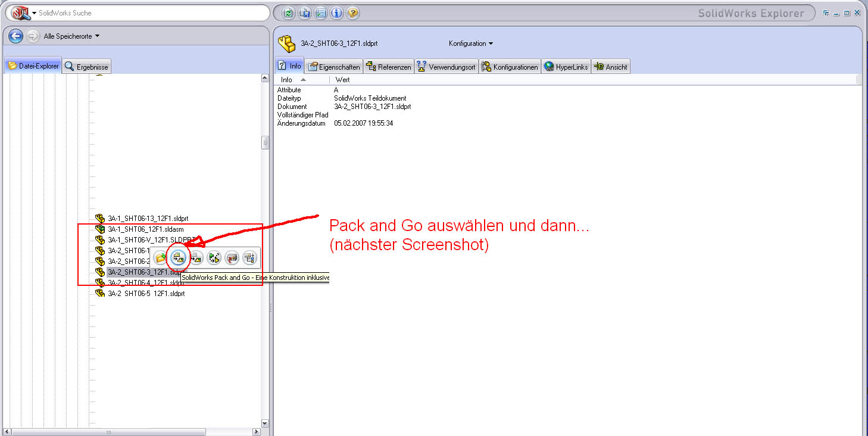868x436 pixels.
Task: Click the last icon in popup toolbar
Action: pyautogui.click(x=249, y=258)
